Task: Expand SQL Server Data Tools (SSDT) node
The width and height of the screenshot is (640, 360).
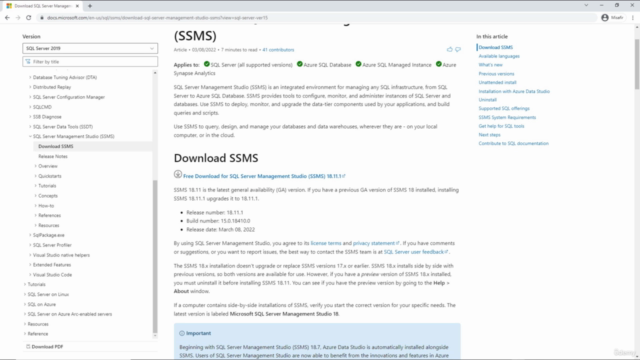Action: pos(30,127)
